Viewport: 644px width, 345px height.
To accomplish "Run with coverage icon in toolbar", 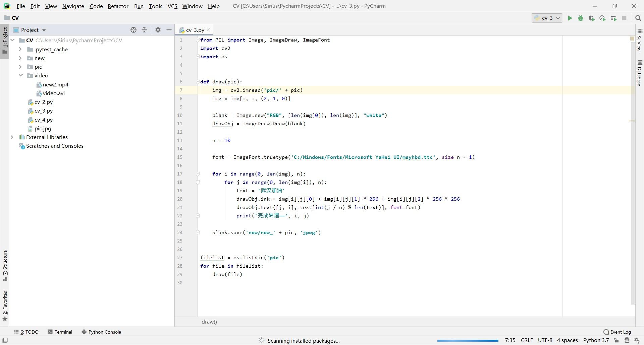I will tap(591, 18).
